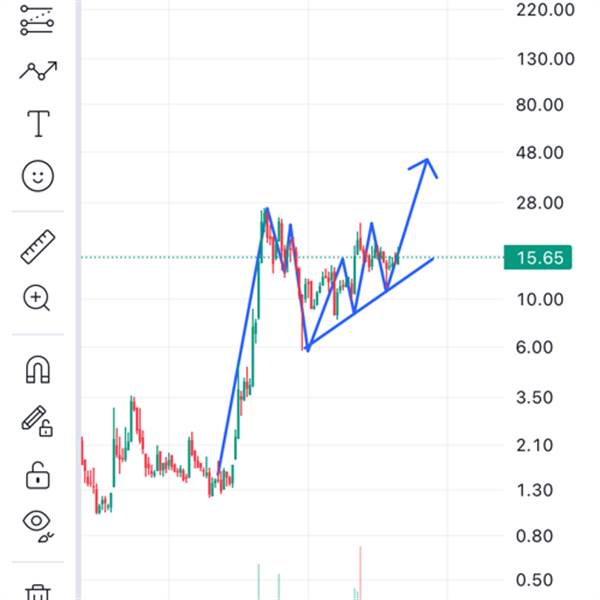Click the 80.00 price axis label
Screen dimensions: 600x600
540,105
